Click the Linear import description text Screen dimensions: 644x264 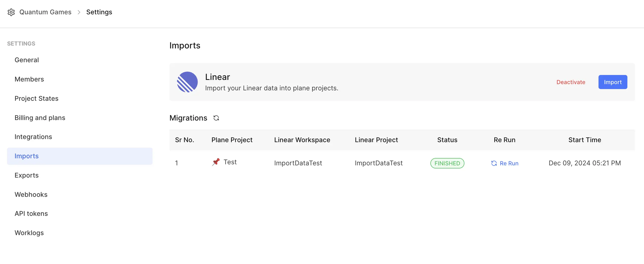tap(272, 88)
